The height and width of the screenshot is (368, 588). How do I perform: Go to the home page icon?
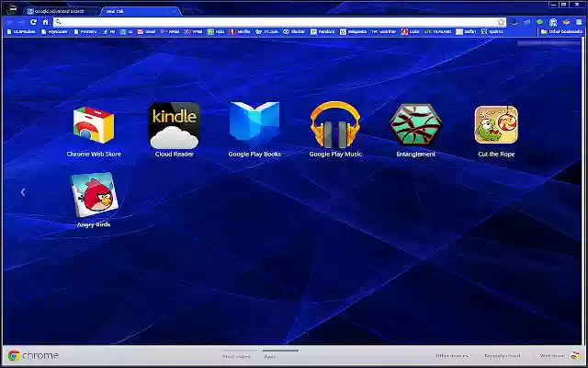point(45,22)
